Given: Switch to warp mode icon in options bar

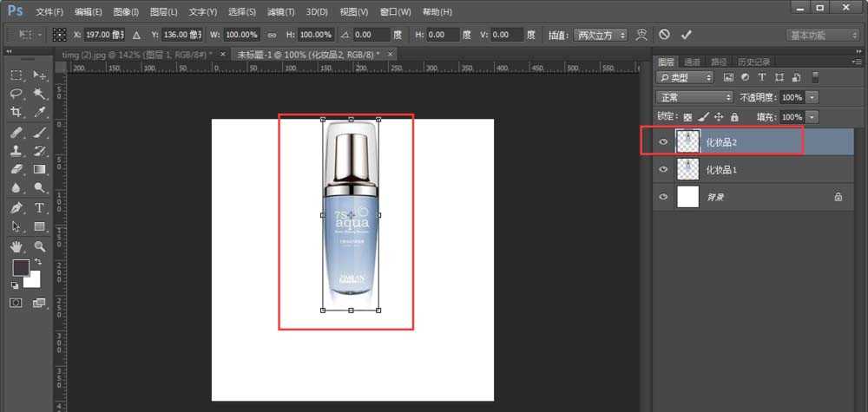Looking at the screenshot, I should click(x=641, y=35).
